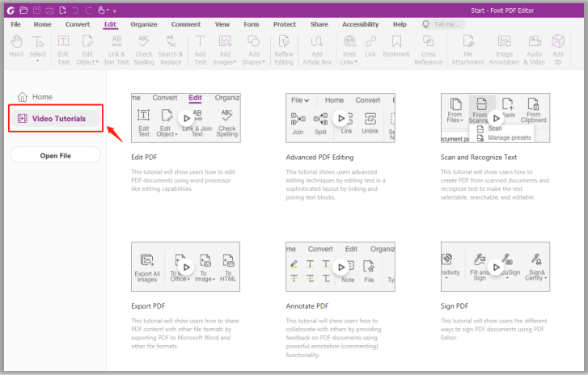Open the Protect ribbon tab
This screenshot has width=588, height=375.
[285, 24]
